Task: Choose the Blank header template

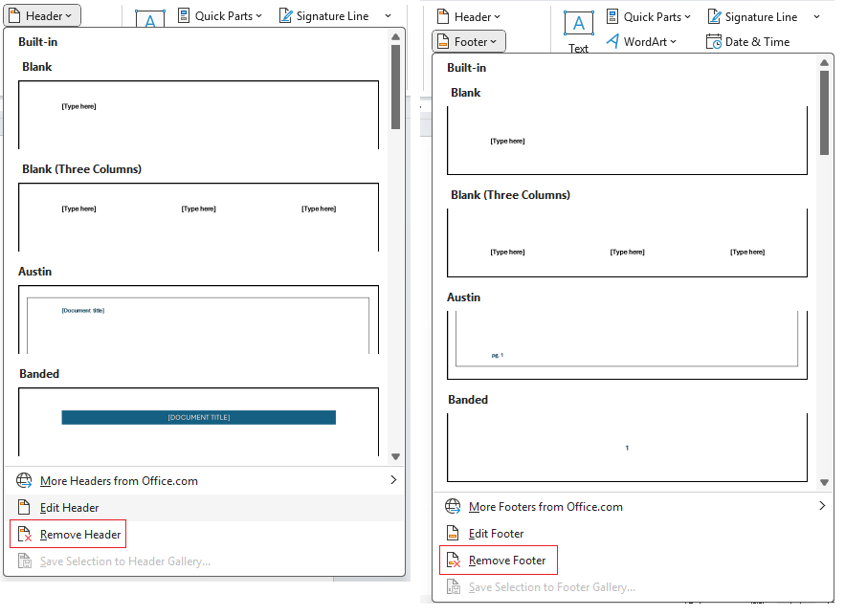Action: click(198, 112)
